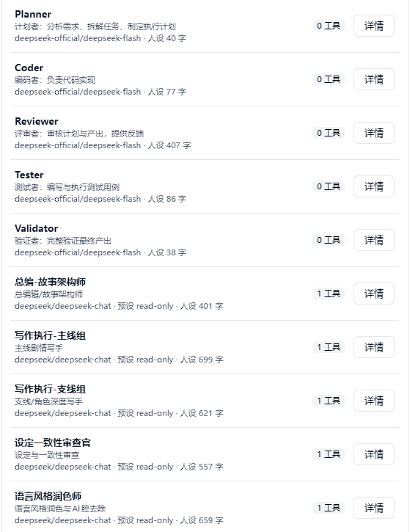Select the Validator agent title

click(36, 228)
